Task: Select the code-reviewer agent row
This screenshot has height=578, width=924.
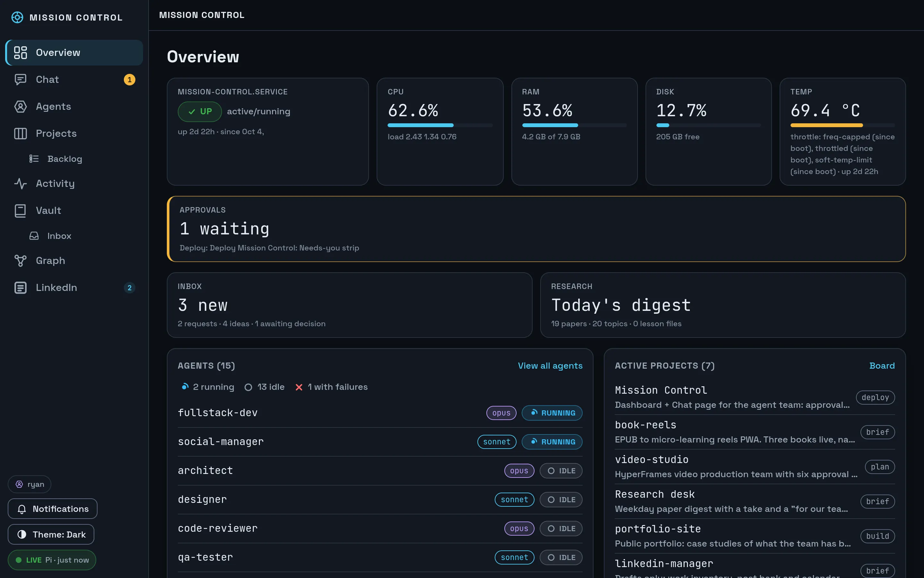Action: point(380,529)
